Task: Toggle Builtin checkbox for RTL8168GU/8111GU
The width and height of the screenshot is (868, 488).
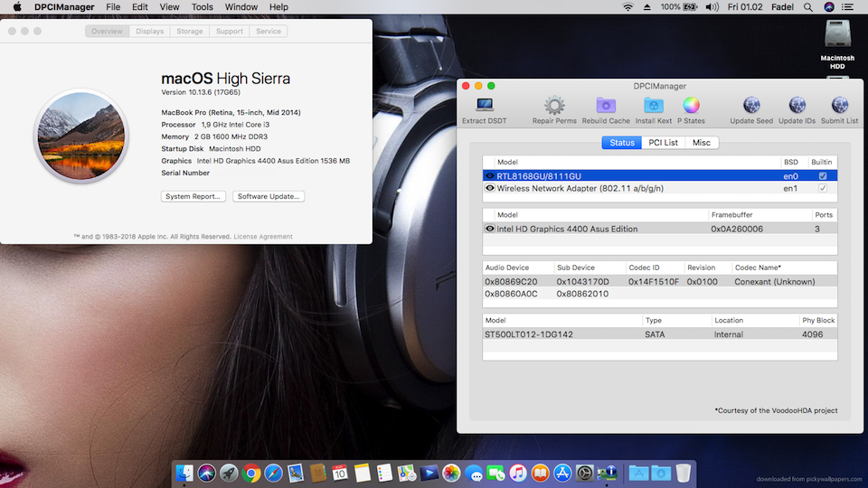Action: pyautogui.click(x=823, y=176)
